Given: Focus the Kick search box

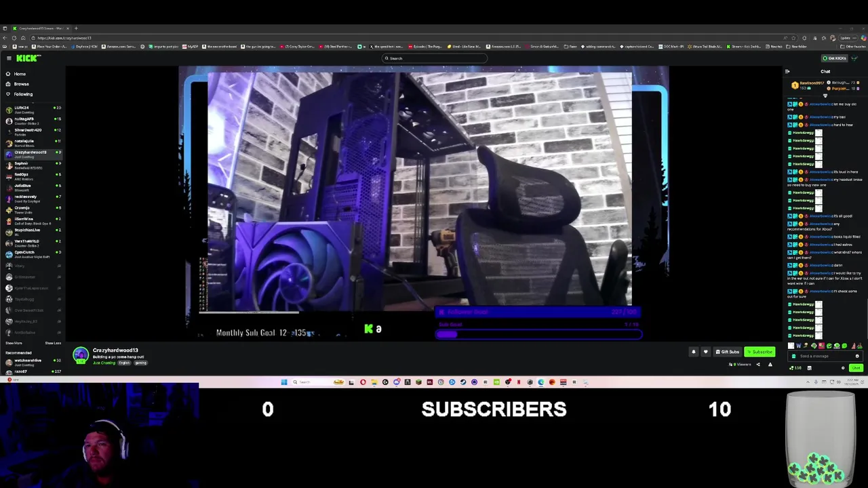Looking at the screenshot, I should pos(434,58).
